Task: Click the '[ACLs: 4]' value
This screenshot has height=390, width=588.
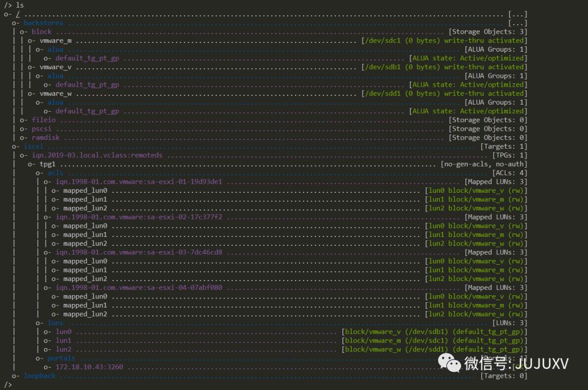Action: click(x=510, y=173)
